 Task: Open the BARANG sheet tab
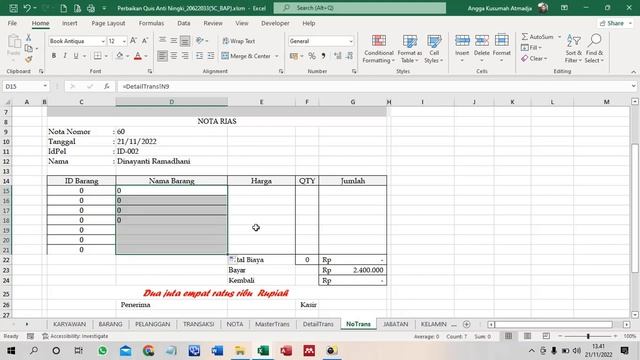coord(110,324)
